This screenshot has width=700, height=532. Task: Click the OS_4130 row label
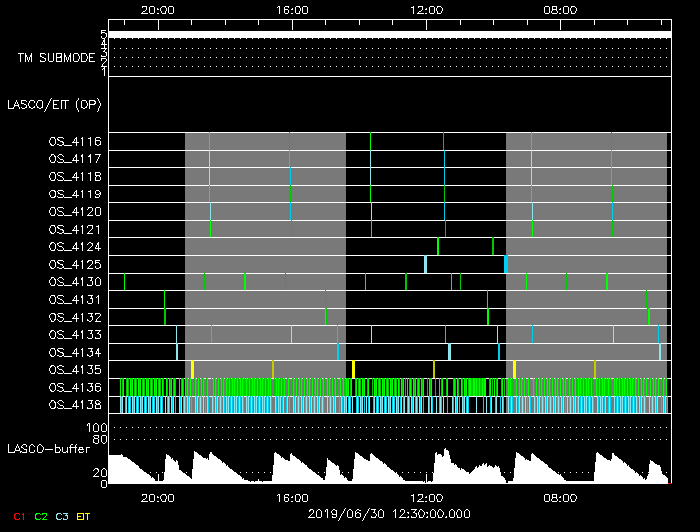pyautogui.click(x=75, y=282)
